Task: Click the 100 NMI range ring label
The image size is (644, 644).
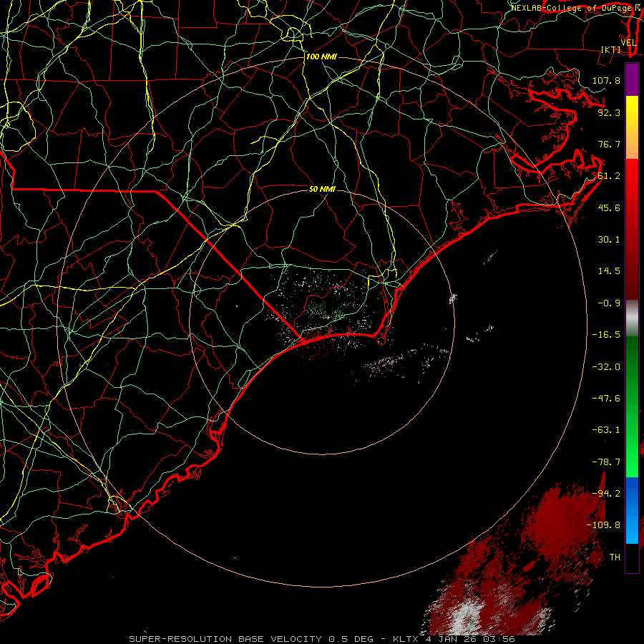Action: click(x=321, y=57)
